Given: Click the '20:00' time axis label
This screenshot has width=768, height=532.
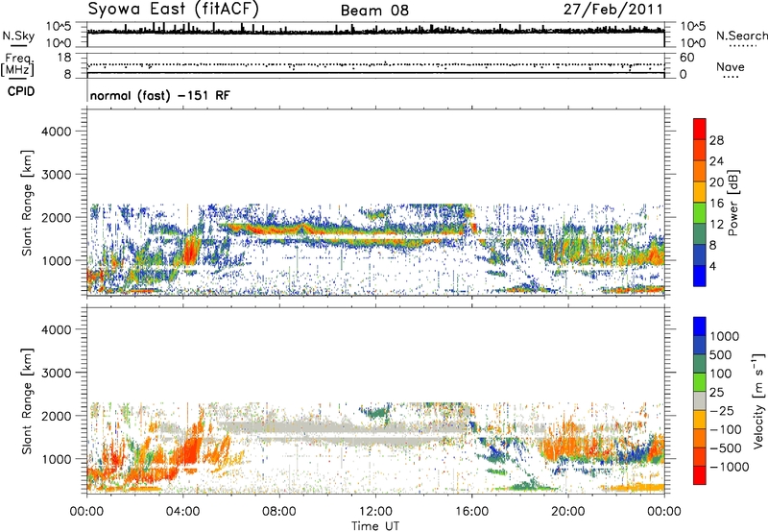Looking at the screenshot, I should tap(567, 512).
